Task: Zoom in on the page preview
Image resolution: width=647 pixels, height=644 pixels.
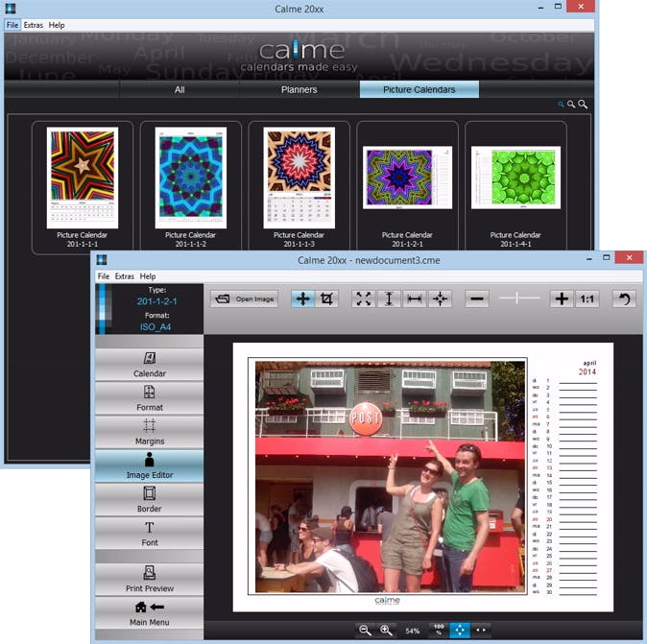Action: coord(386,630)
